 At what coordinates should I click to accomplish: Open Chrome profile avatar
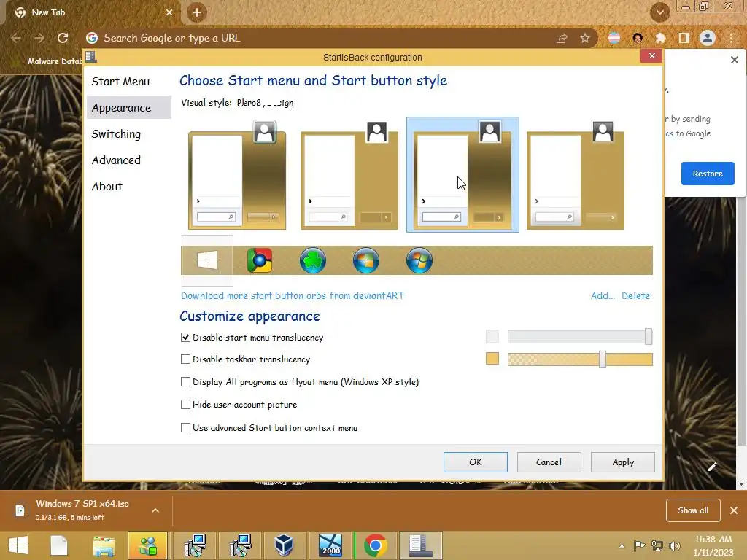click(708, 38)
